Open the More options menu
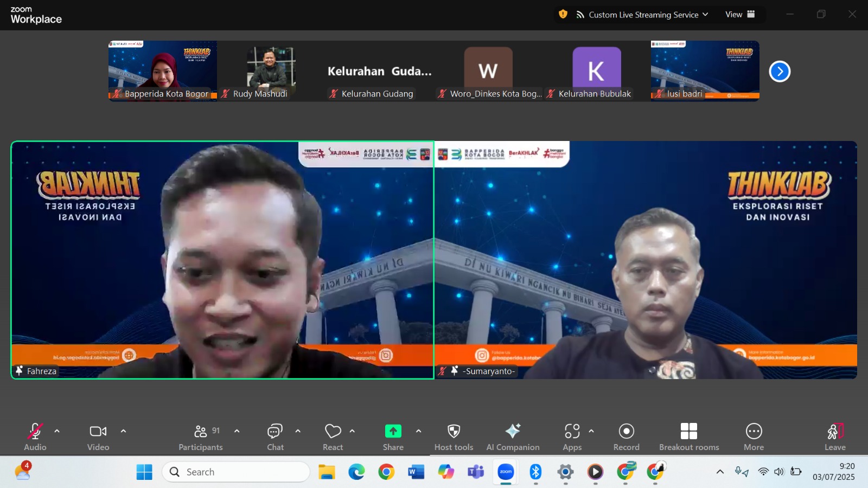Screen dimensions: 868x488 754,437
